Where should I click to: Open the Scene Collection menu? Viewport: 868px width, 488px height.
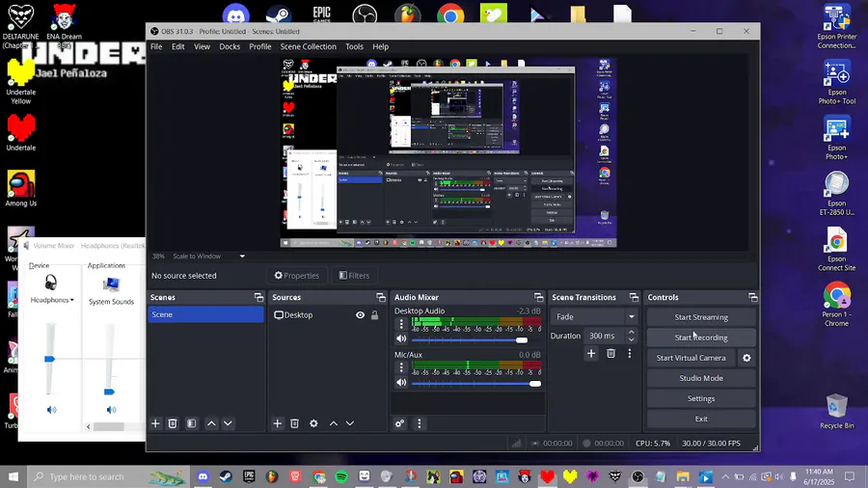308,46
